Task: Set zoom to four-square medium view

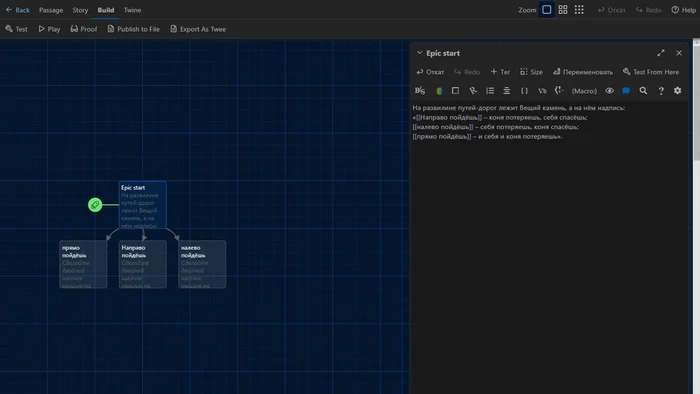Action: pyautogui.click(x=563, y=10)
